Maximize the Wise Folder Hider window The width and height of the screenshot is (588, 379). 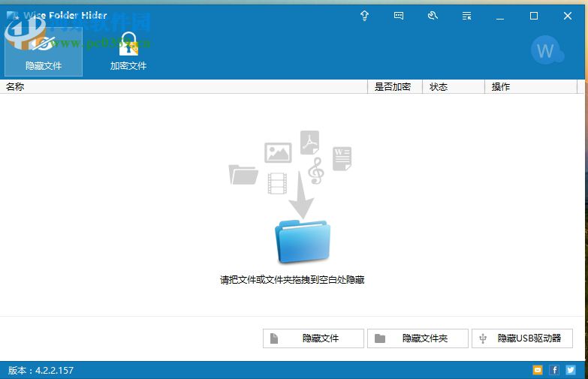pyautogui.click(x=534, y=16)
